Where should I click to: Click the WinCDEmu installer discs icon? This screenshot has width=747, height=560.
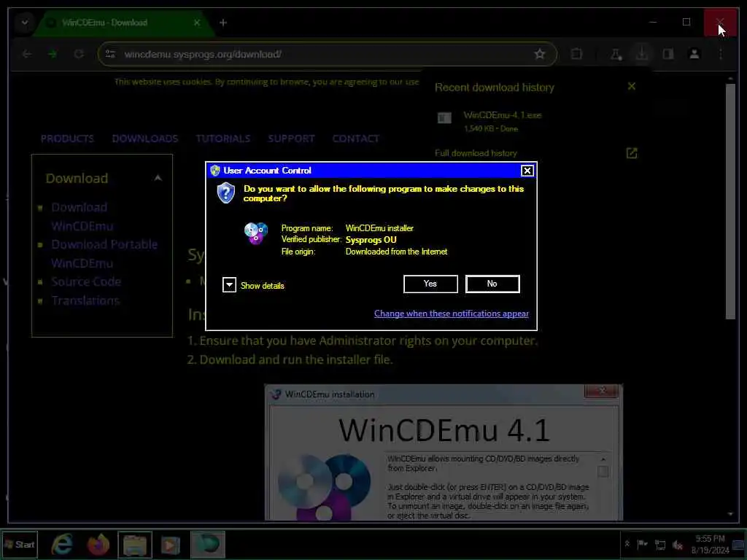[256, 233]
